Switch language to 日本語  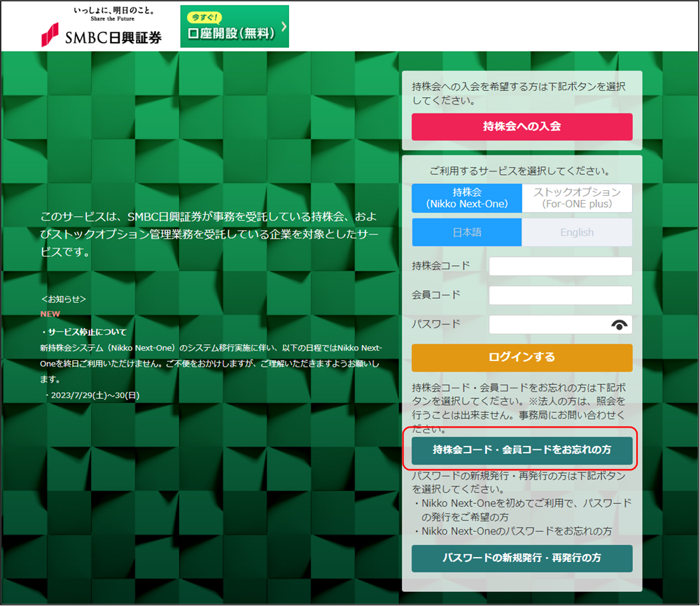466,232
